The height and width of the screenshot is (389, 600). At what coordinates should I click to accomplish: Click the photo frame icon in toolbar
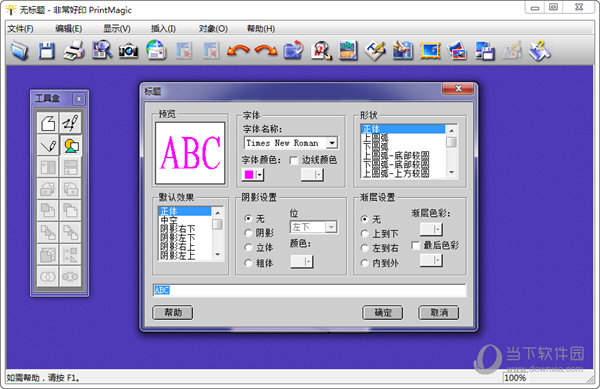pyautogui.click(x=403, y=50)
